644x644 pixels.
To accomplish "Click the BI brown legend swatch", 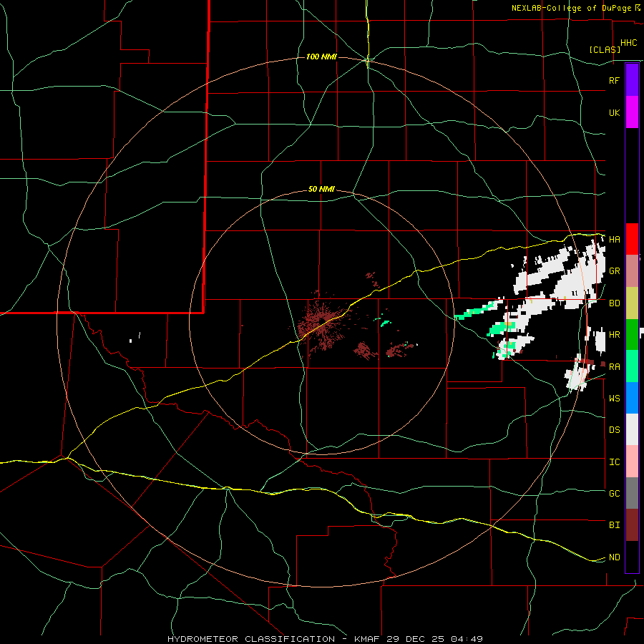I will coord(632,525).
